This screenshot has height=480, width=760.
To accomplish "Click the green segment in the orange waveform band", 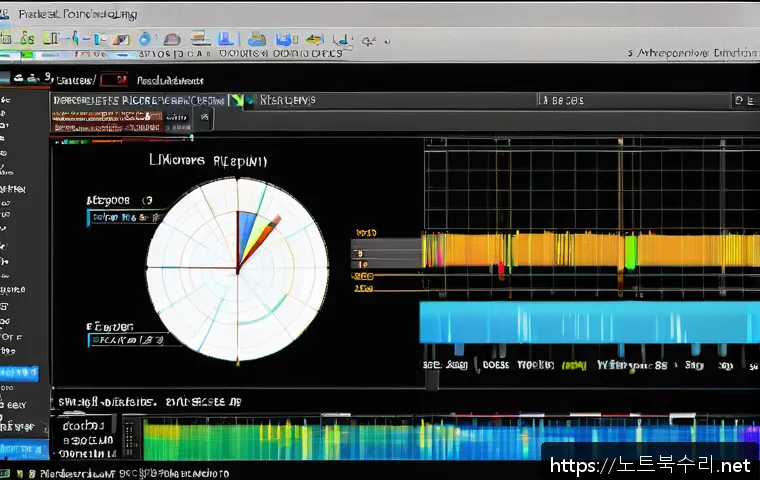I will click(630, 250).
